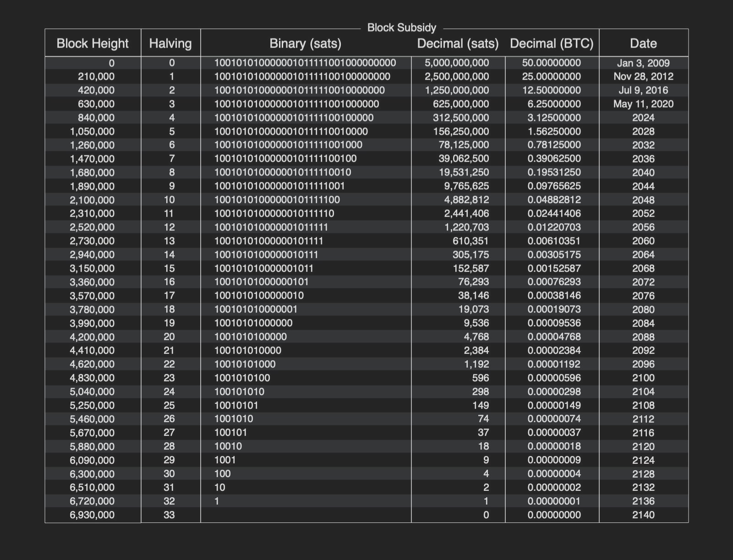733x560 pixels.
Task: Click the Halving column header
Action: pyautogui.click(x=170, y=44)
